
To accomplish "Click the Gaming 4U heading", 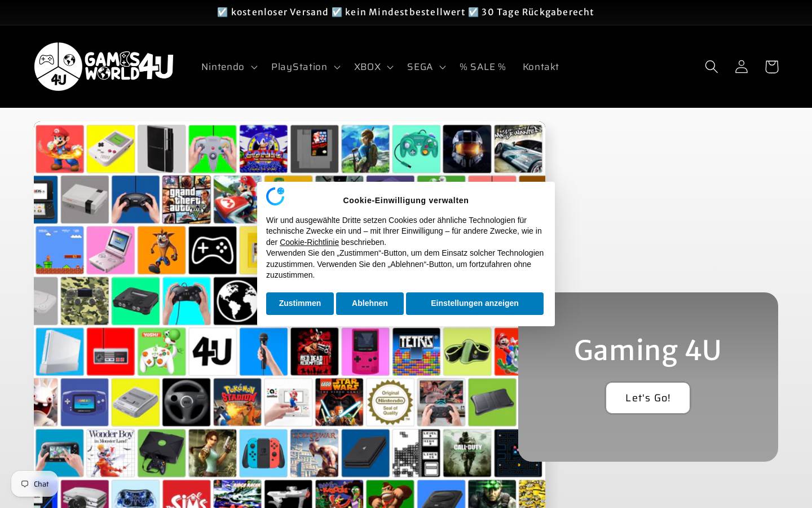I will coord(648,350).
